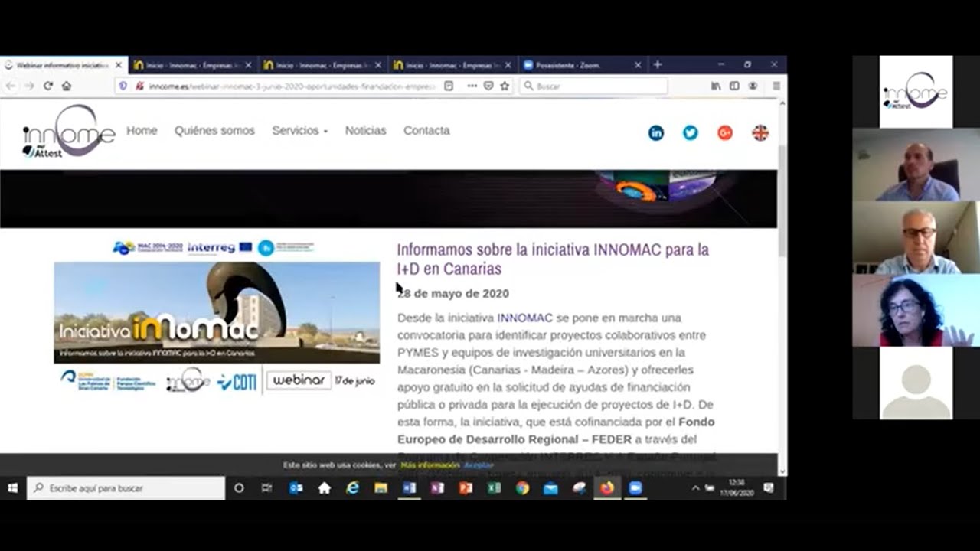Click the article date 28 de mayo de 2020
Screen dimensions: 980x551
(453, 293)
